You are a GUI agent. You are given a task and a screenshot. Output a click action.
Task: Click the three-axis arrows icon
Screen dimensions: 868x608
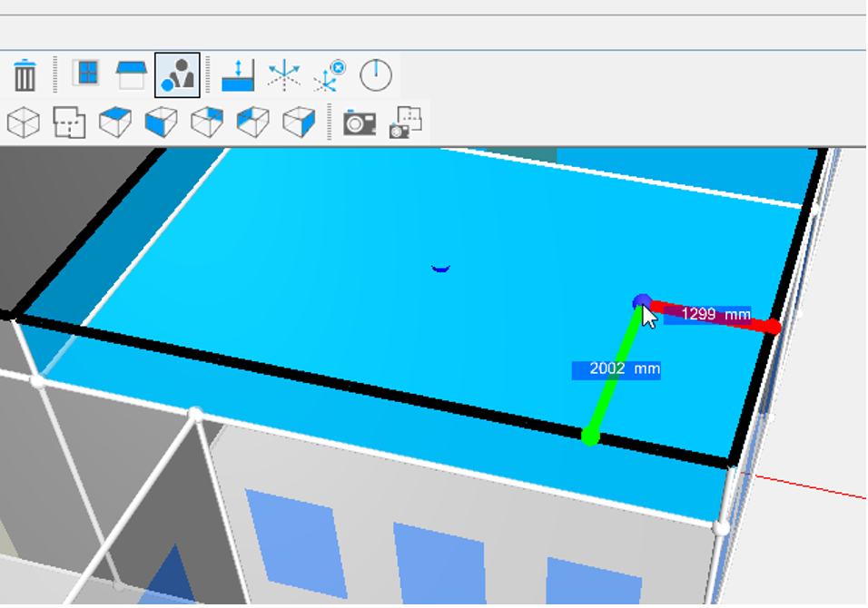pyautogui.click(x=284, y=75)
